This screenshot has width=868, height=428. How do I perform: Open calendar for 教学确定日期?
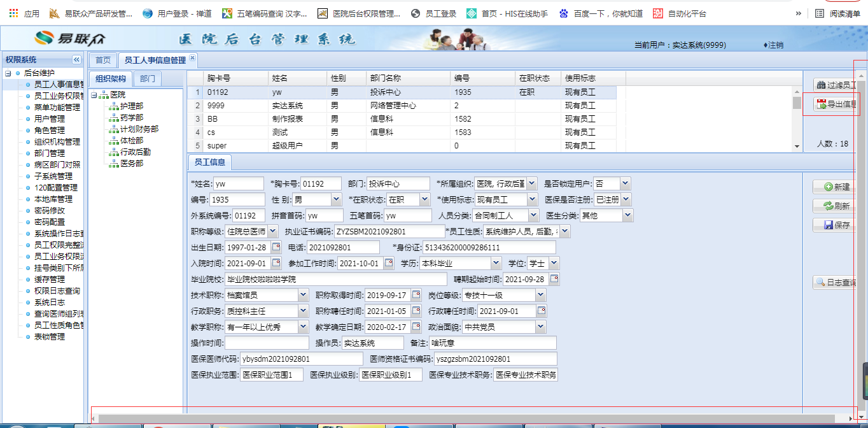[416, 327]
